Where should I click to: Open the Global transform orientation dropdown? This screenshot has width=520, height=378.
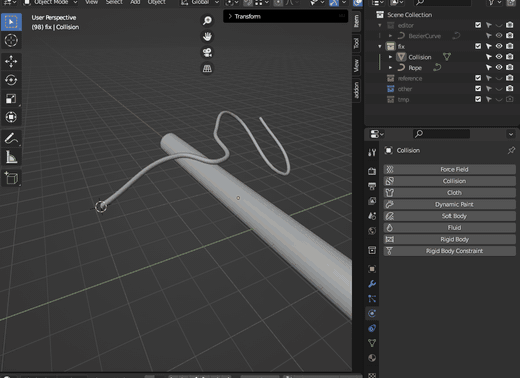pos(200,3)
